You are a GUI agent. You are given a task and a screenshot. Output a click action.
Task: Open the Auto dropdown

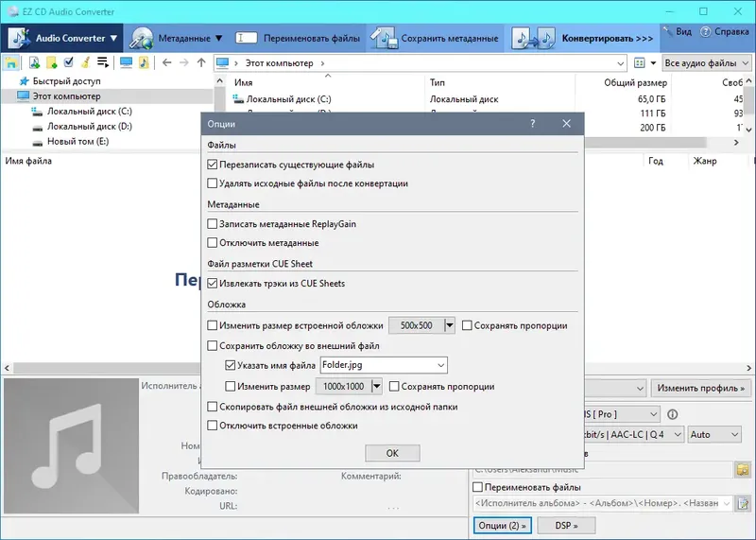click(714, 435)
